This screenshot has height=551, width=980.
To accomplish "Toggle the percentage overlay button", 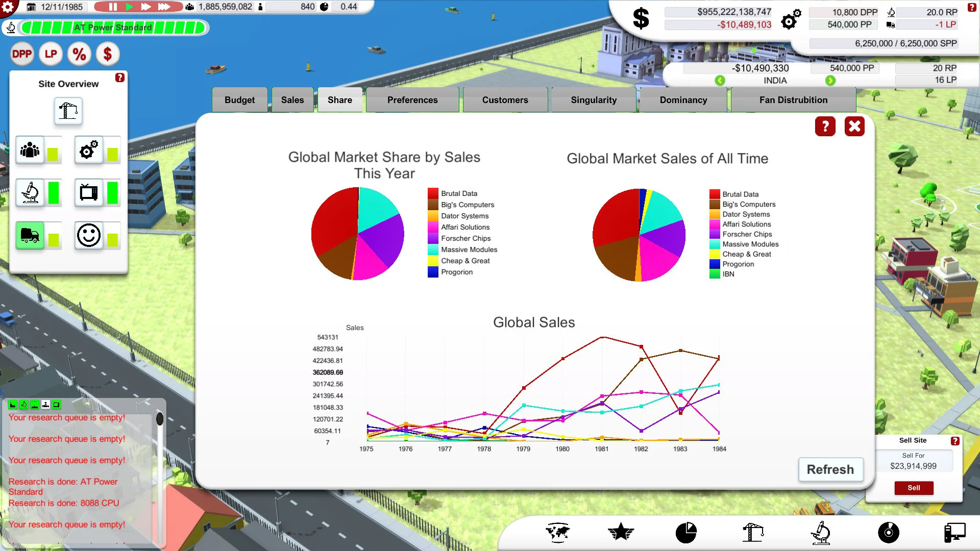I will [79, 53].
